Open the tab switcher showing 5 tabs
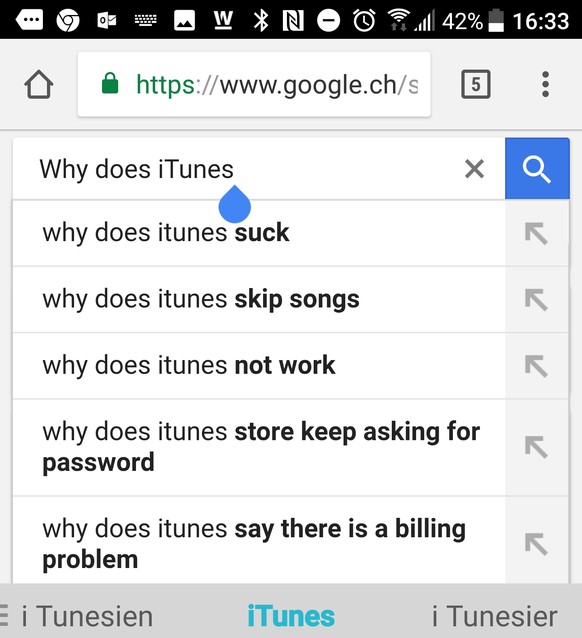The height and width of the screenshot is (638, 582). [x=475, y=84]
